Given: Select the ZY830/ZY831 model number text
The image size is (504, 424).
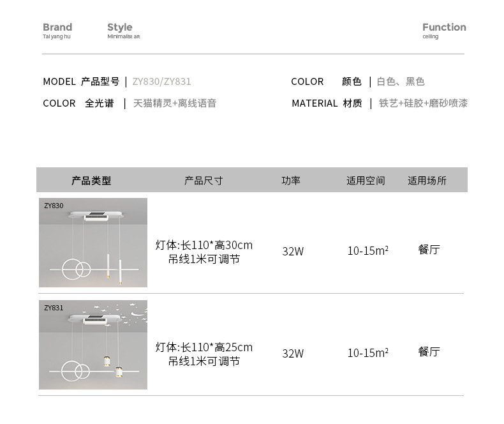Looking at the screenshot, I should coord(161,82).
